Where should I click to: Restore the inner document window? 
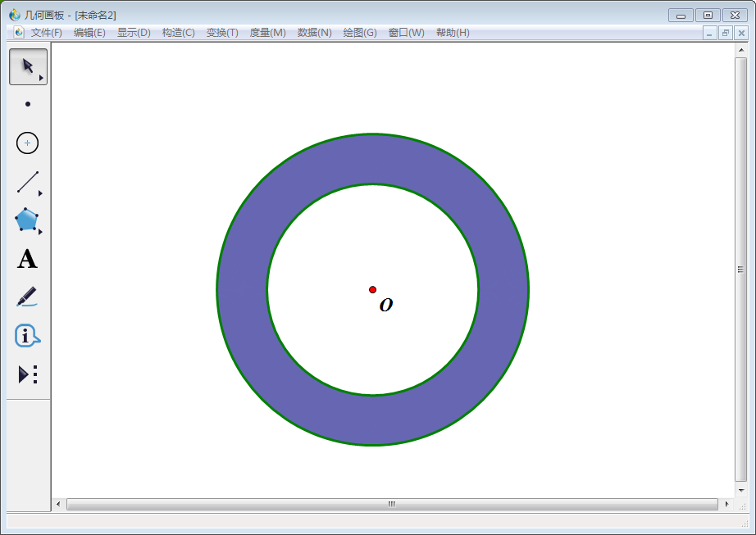click(726, 33)
